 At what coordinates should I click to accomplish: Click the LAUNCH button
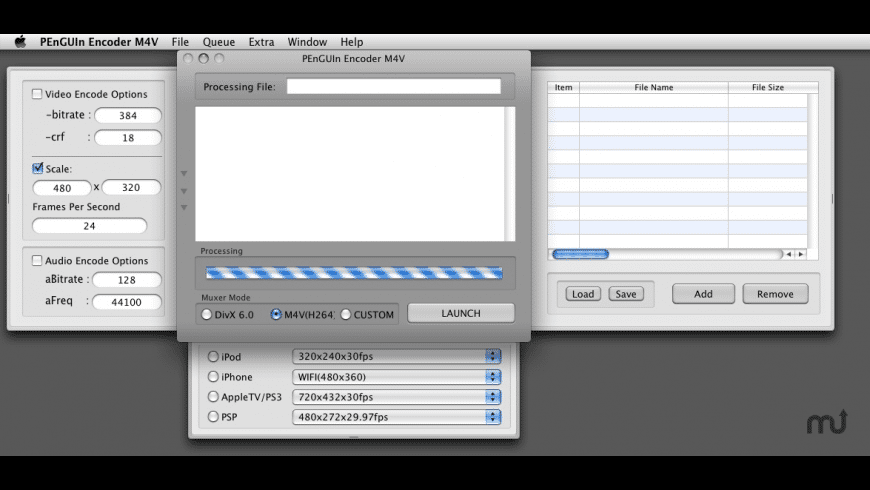(x=461, y=313)
